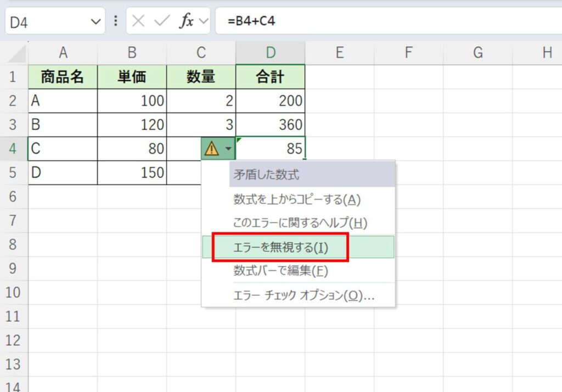Open the insert function fx button

[x=187, y=21]
